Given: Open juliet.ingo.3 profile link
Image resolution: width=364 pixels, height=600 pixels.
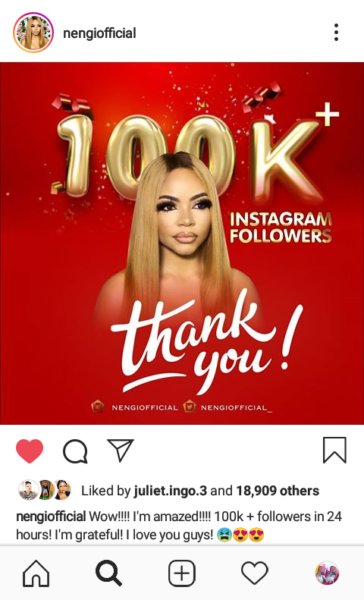Looking at the screenshot, I should [170, 491].
